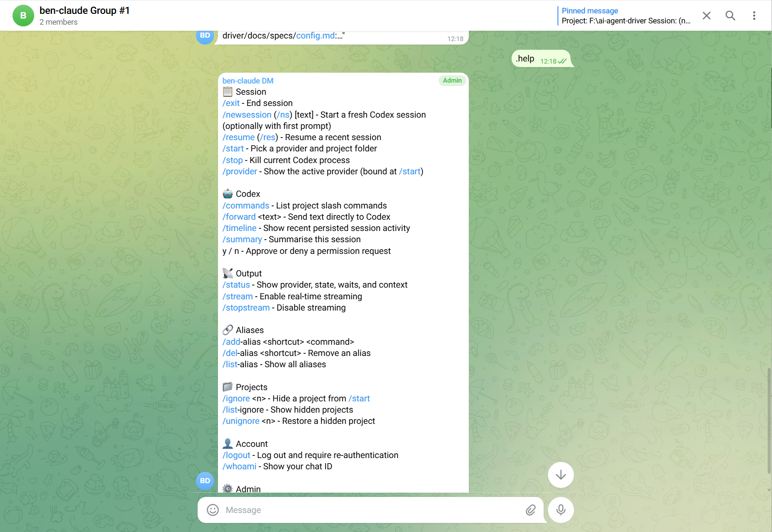772x532 pixels.
Task: Open the config.md link
Action: tap(315, 35)
